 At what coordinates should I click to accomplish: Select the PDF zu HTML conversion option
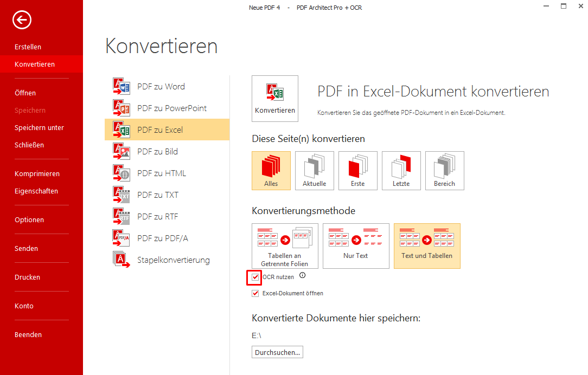(x=167, y=173)
